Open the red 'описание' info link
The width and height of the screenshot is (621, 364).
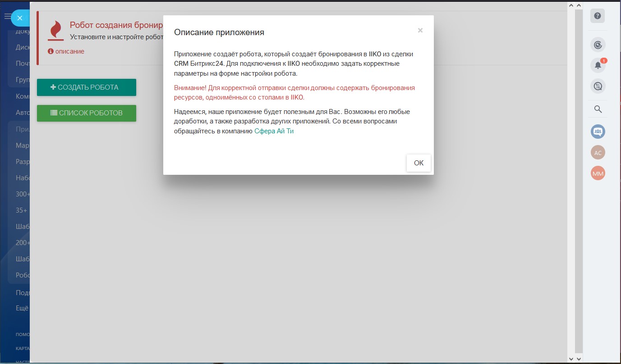66,51
